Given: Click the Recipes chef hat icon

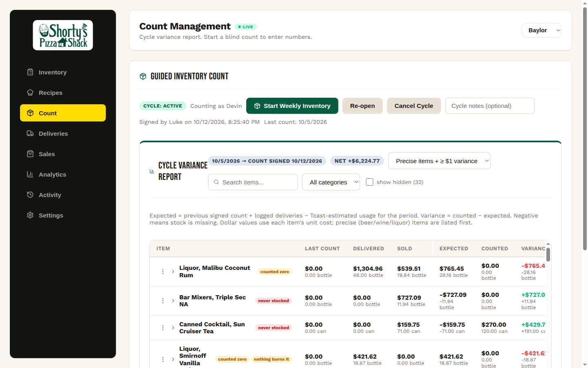Looking at the screenshot, I should click(x=30, y=92).
